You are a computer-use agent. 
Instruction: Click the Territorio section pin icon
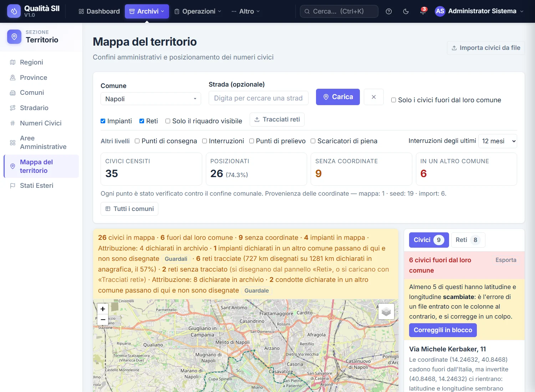(14, 37)
